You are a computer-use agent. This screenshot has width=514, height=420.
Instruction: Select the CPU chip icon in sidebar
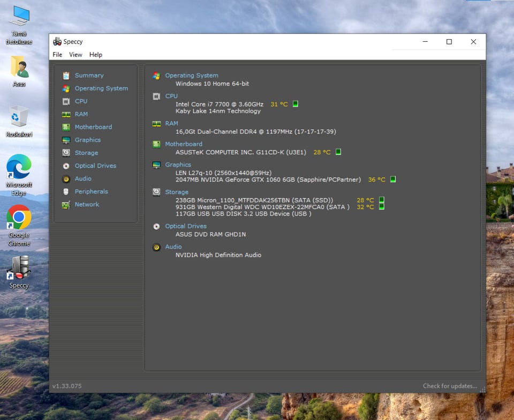66,101
